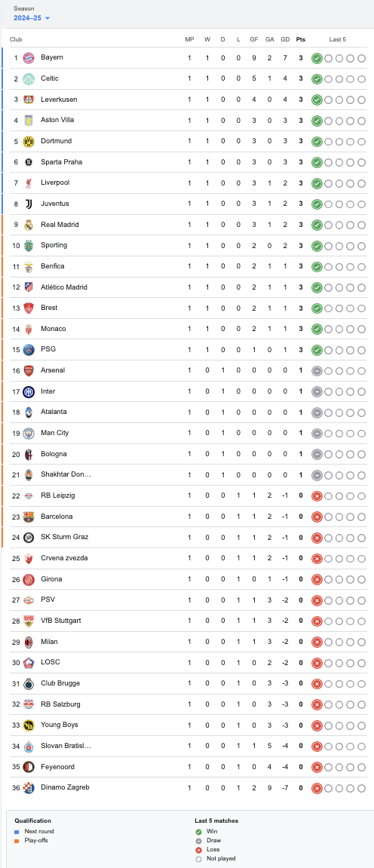The height and width of the screenshot is (868, 374).
Task: Click the Celtic club crest icon
Action: coord(29,78)
